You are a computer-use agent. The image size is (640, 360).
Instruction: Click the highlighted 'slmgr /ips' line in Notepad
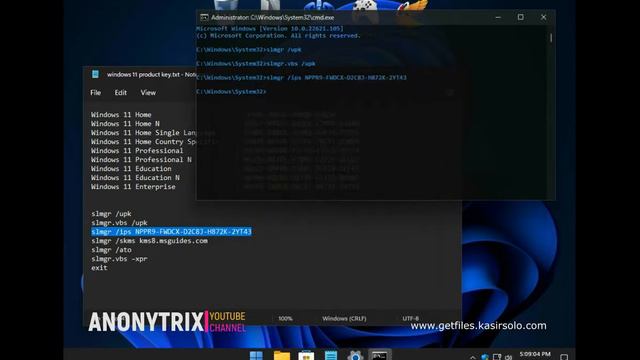[171, 232]
